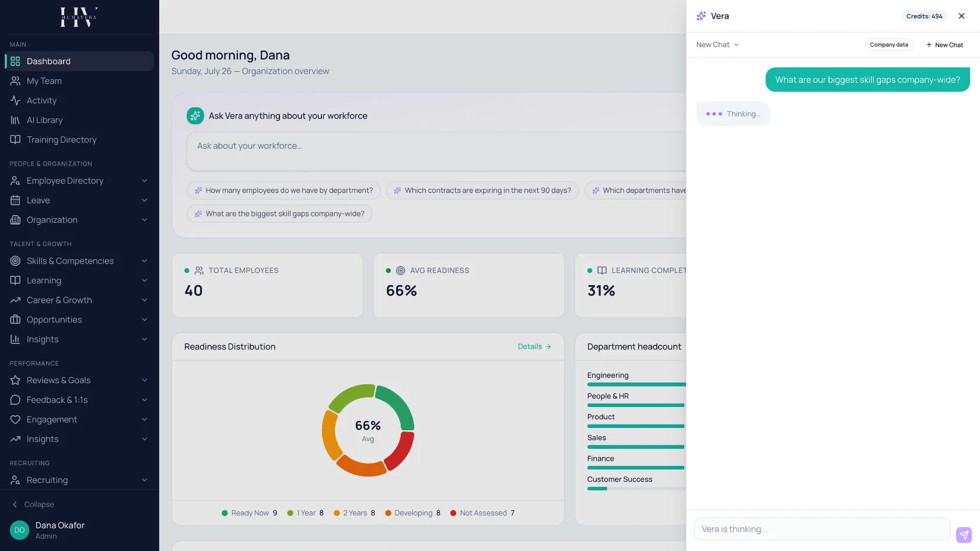
Task: Focus the Ask about your workforce field
Action: pyautogui.click(x=436, y=152)
